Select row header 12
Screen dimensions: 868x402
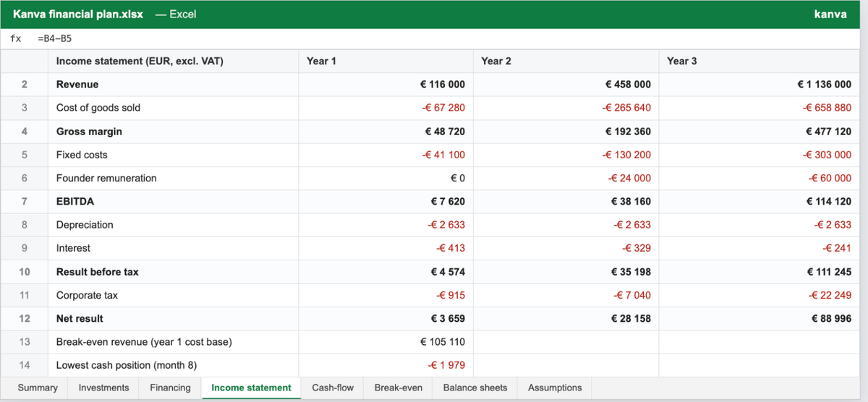point(25,319)
